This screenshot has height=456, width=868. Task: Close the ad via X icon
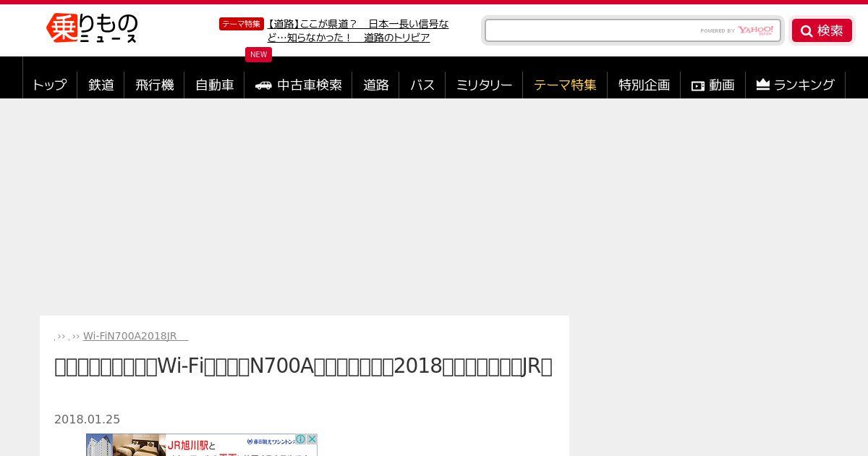click(312, 439)
